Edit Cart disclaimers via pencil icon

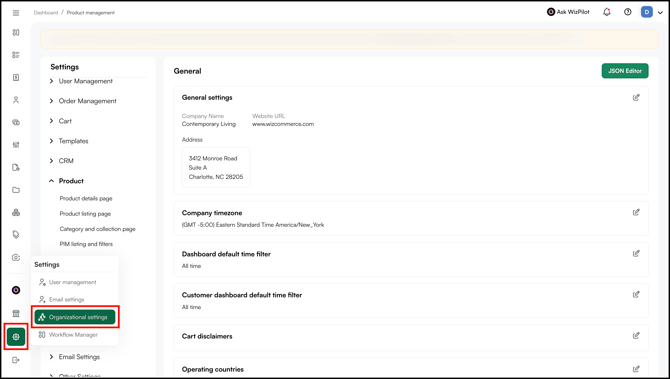[x=636, y=335]
